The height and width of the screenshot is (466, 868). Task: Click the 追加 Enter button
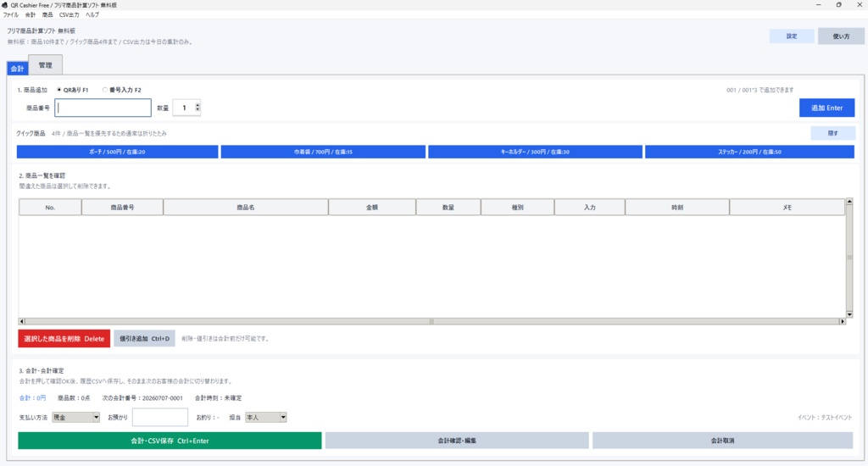click(826, 108)
